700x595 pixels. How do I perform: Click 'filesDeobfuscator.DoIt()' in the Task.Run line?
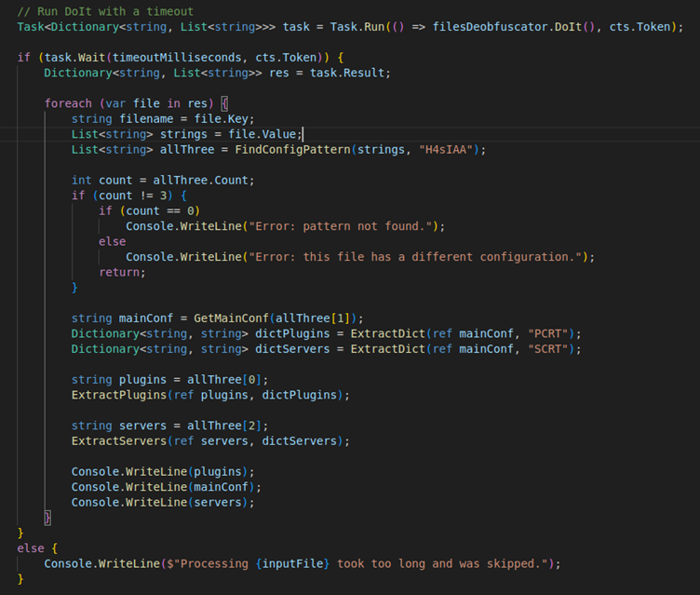514,27
